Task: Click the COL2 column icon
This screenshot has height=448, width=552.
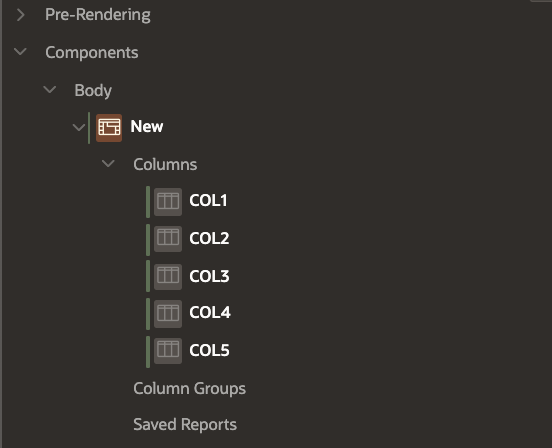Action: (x=168, y=239)
